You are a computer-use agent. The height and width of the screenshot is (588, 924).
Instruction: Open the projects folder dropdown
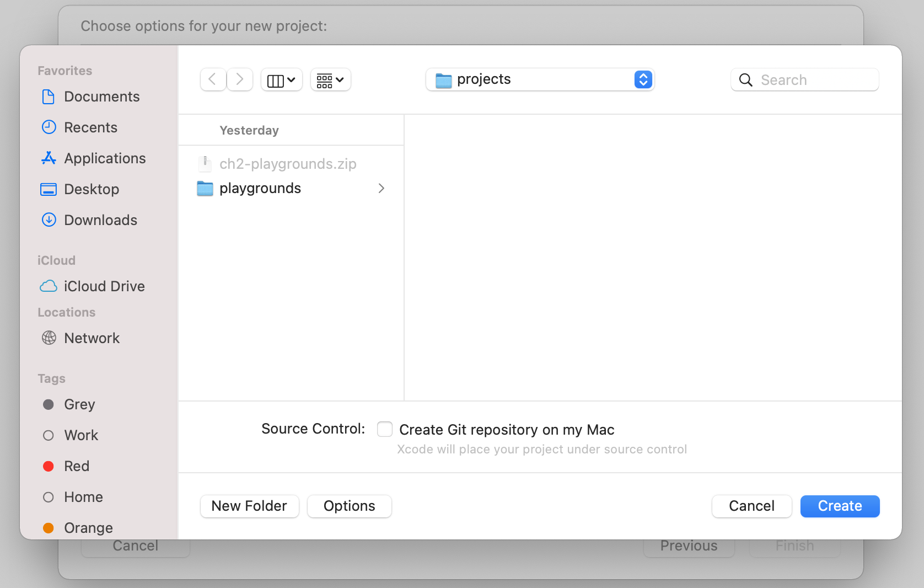pos(539,79)
